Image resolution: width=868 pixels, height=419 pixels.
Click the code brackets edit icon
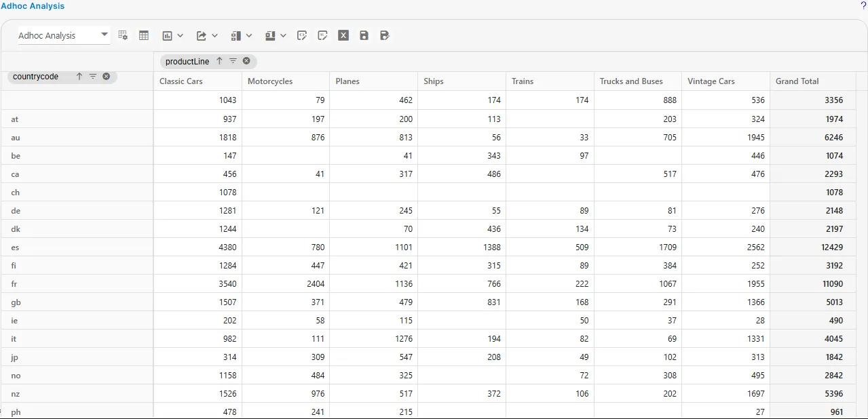tap(302, 35)
